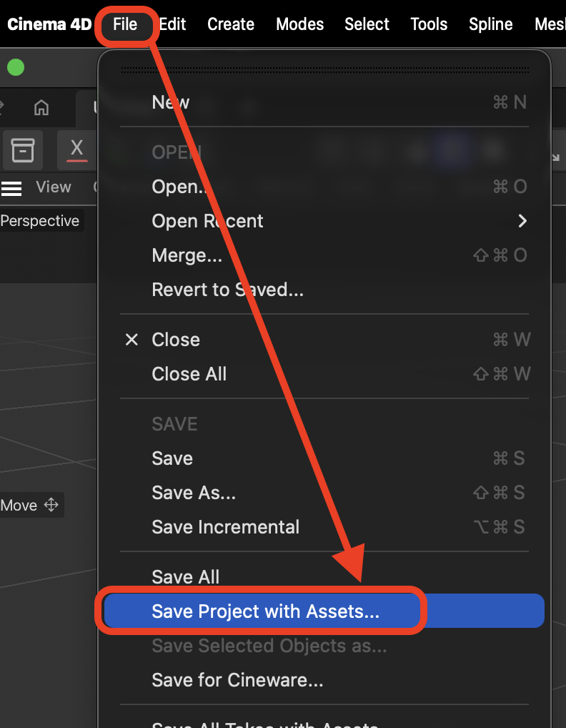The width and height of the screenshot is (566, 728).
Task: Expand the Open Recent submenu
Action: pos(324,221)
